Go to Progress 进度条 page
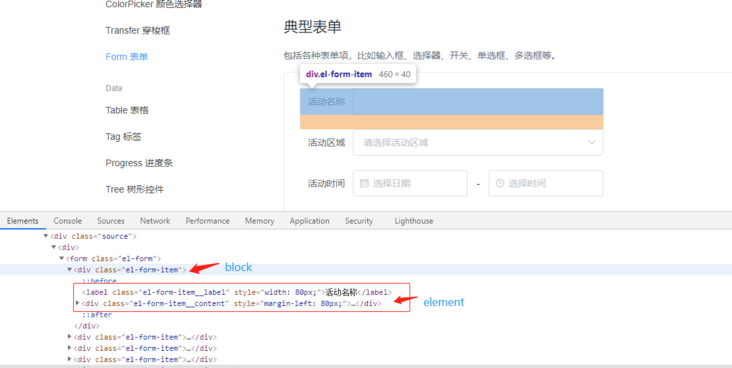Image resolution: width=732 pixels, height=368 pixels. (x=139, y=163)
